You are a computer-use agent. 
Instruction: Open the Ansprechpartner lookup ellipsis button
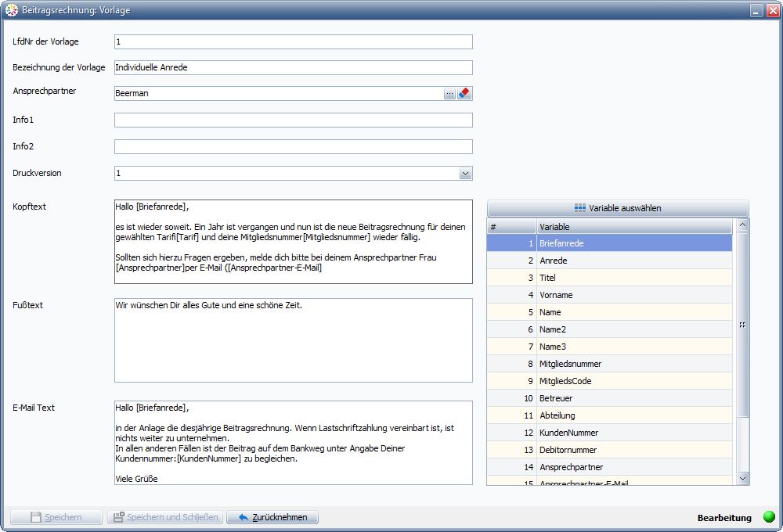[x=449, y=93]
